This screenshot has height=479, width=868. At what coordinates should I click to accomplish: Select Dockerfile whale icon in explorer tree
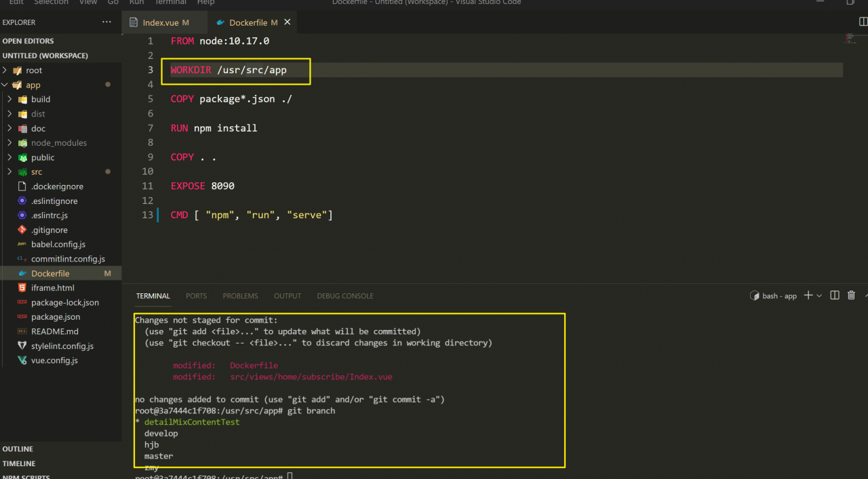click(22, 274)
